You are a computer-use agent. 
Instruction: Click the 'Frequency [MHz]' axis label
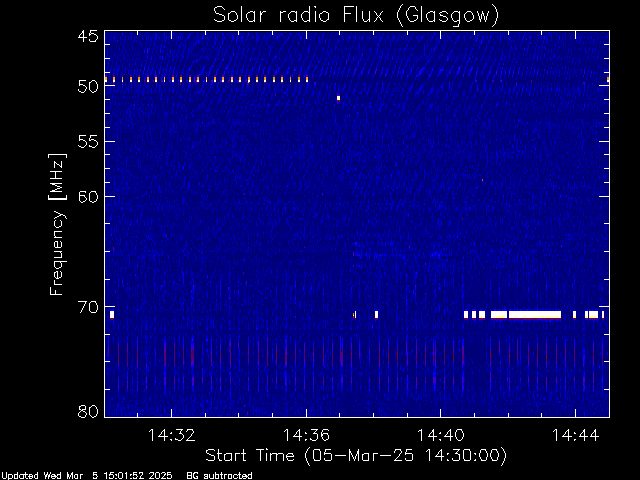[x=57, y=224]
